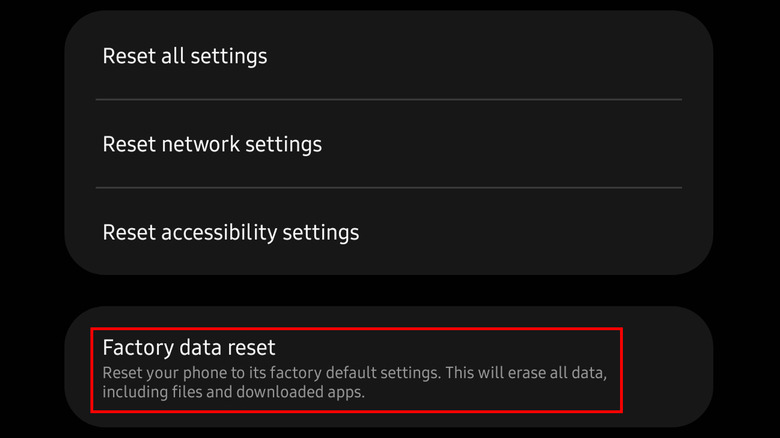
Task: Open the bottom card's reset option
Action: pyautogui.click(x=356, y=369)
